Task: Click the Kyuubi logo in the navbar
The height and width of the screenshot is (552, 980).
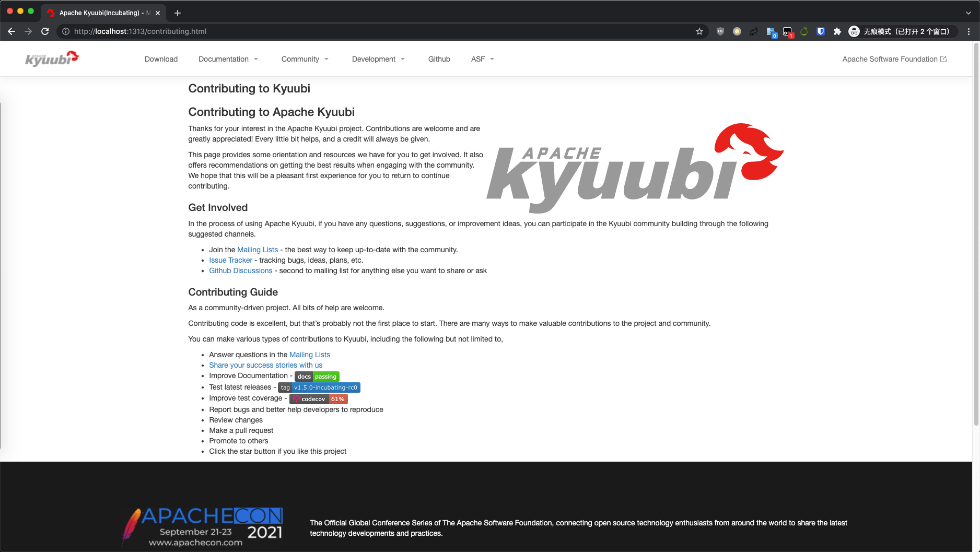Action: click(52, 58)
